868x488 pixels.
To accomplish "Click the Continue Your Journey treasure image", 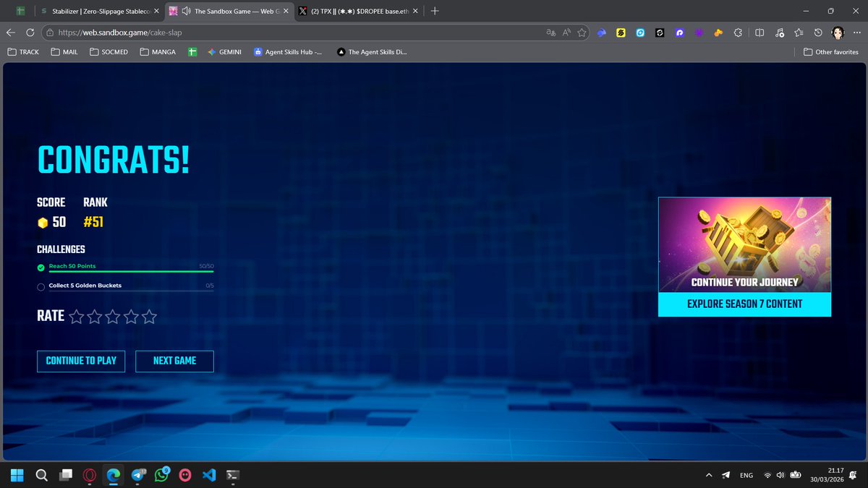I will (x=744, y=244).
